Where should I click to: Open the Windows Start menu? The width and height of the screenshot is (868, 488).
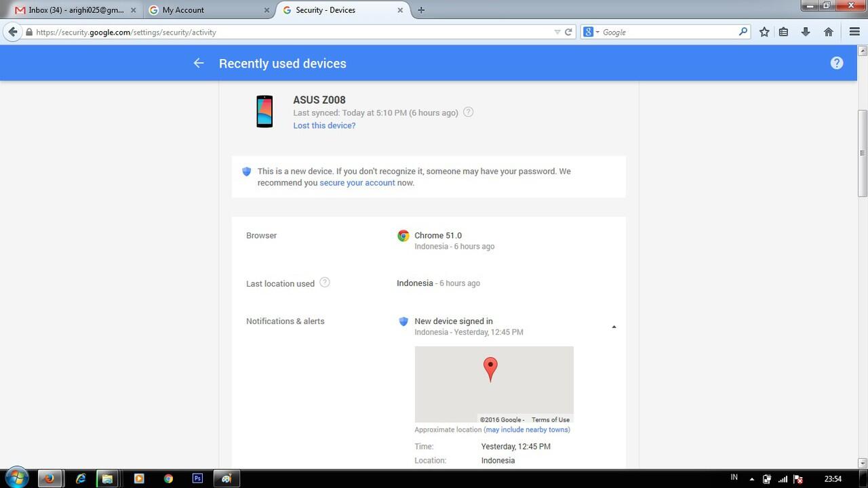(16, 478)
